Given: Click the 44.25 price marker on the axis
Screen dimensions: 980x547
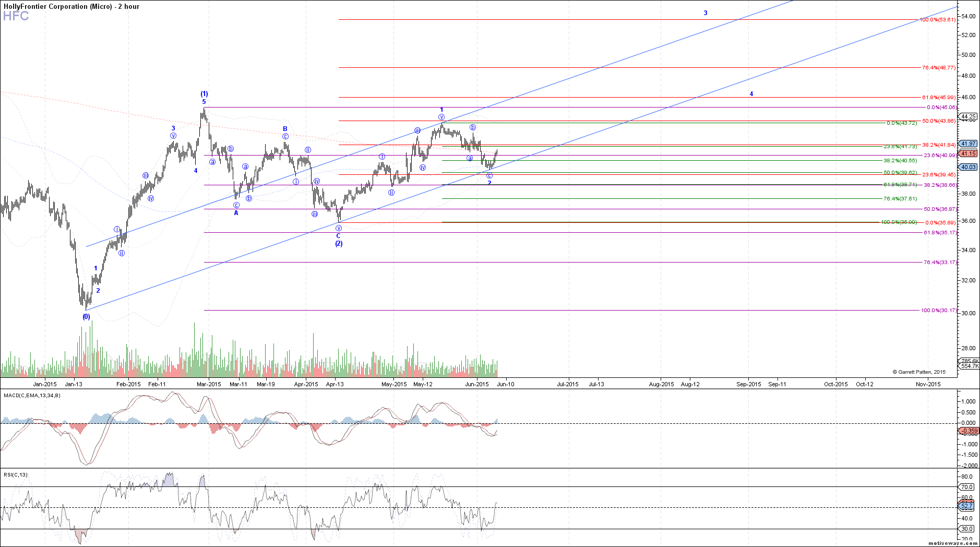Looking at the screenshot, I should [x=969, y=116].
